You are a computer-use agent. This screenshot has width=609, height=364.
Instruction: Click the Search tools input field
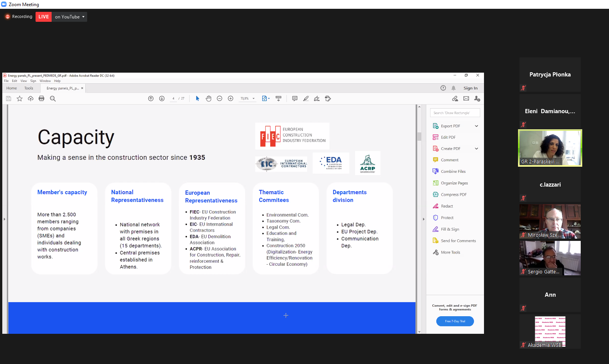pyautogui.click(x=455, y=113)
